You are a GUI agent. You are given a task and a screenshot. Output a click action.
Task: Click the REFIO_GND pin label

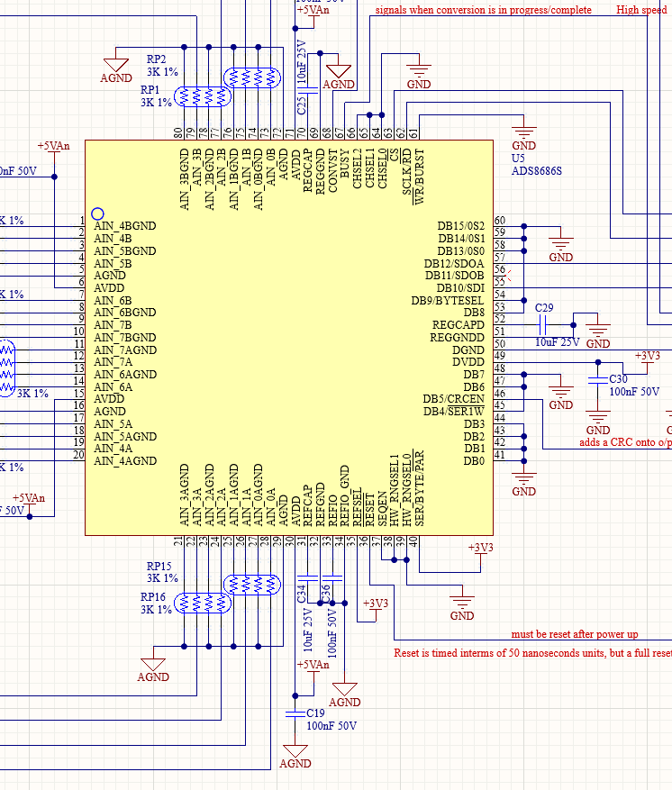click(345, 495)
